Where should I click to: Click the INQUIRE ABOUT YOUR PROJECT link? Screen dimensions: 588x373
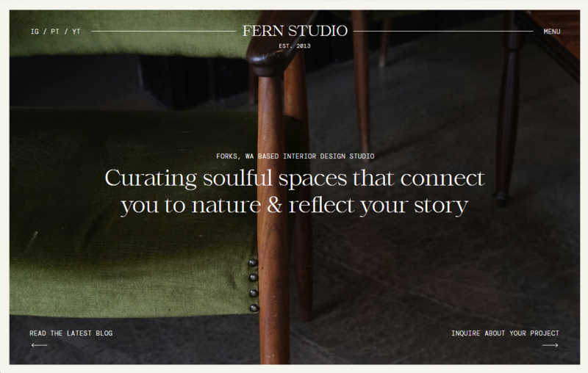[505, 333]
